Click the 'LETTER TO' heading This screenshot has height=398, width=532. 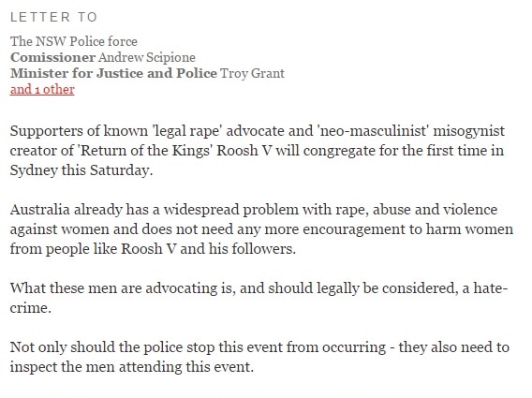[x=54, y=17]
